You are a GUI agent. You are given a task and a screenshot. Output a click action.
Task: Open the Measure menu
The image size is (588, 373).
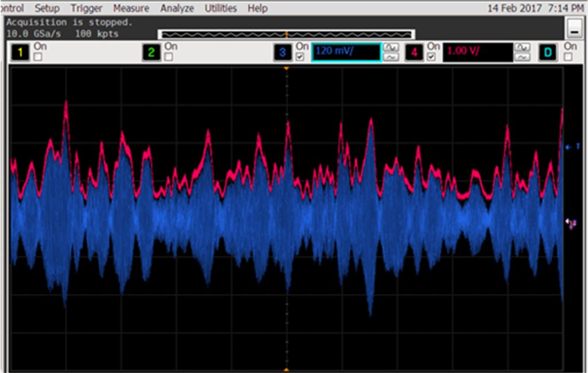tap(131, 8)
